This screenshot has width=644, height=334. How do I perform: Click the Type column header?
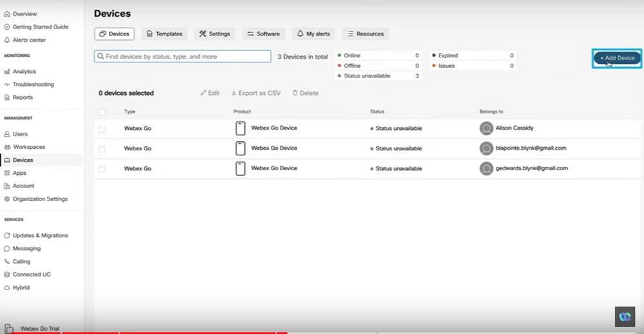130,112
